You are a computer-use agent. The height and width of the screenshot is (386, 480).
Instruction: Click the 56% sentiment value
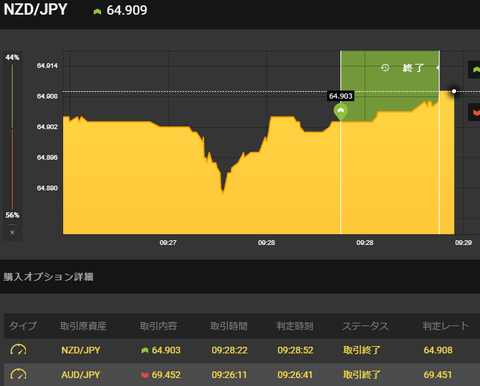tap(12, 215)
